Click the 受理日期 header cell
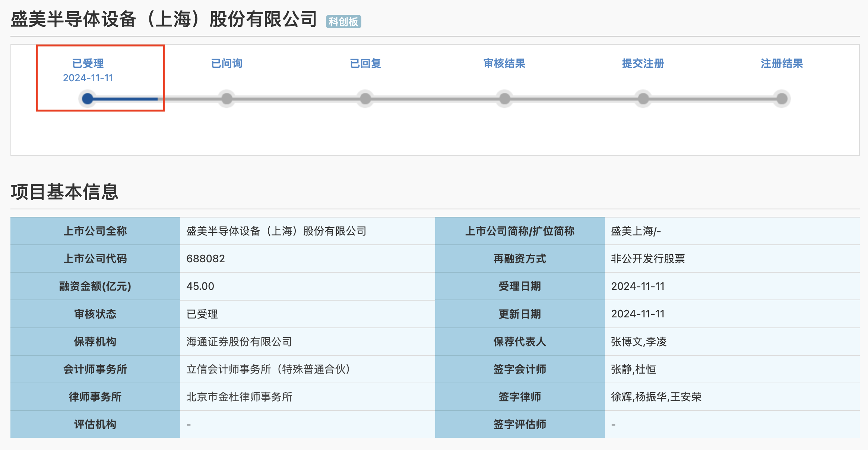Screen dimensions: 868x450 (x=520, y=286)
